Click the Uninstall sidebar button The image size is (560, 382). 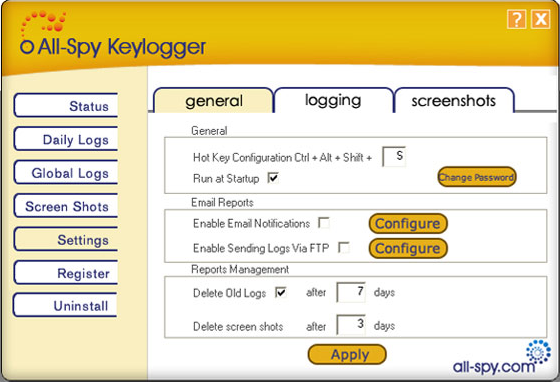point(66,306)
